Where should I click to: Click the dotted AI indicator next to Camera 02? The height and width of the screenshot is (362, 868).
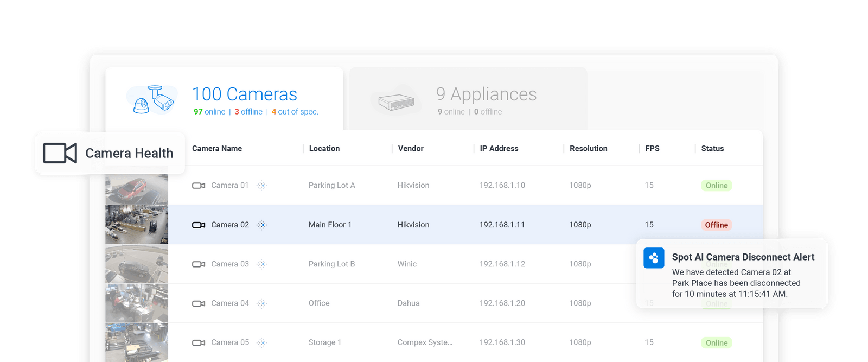point(262,225)
